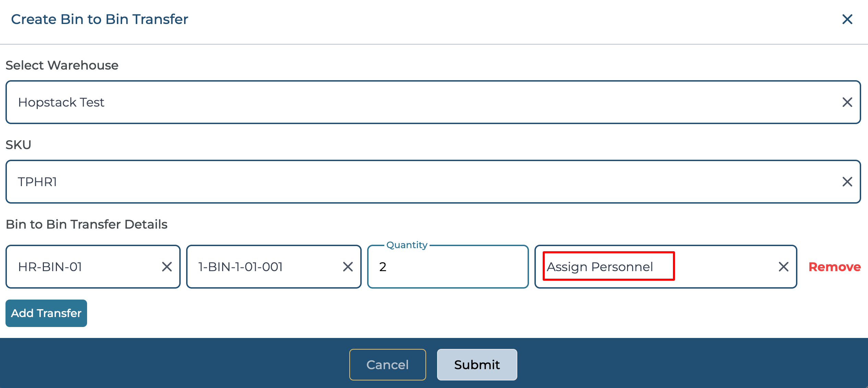The height and width of the screenshot is (388, 868).
Task: Clear the Assign Personnel field
Action: point(783,267)
